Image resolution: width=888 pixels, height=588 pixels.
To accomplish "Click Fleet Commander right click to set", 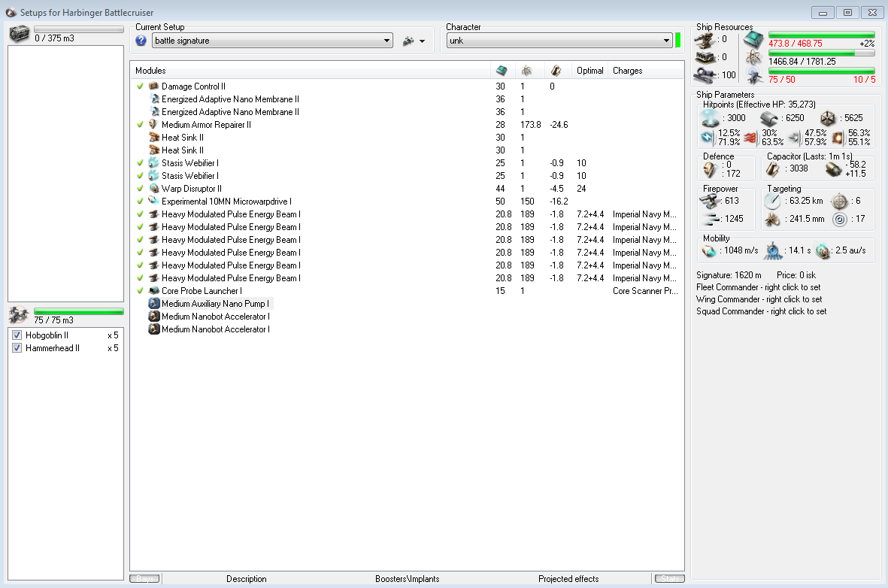I will point(759,287).
